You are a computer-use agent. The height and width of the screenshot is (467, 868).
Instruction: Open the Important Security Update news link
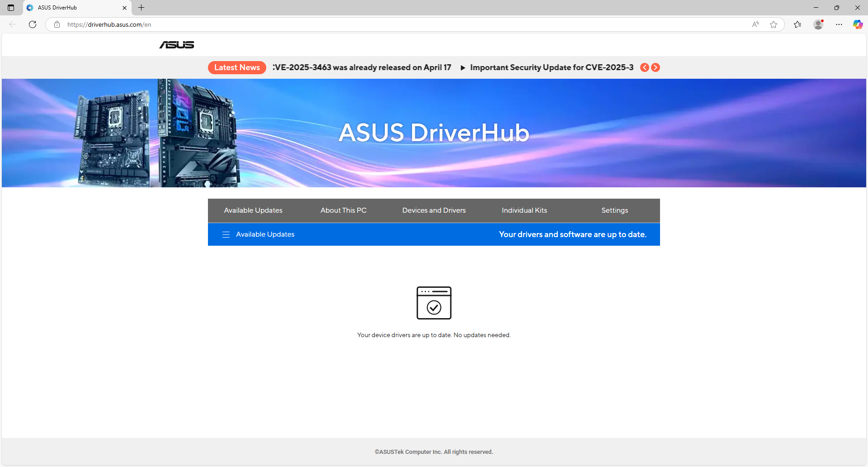[552, 67]
